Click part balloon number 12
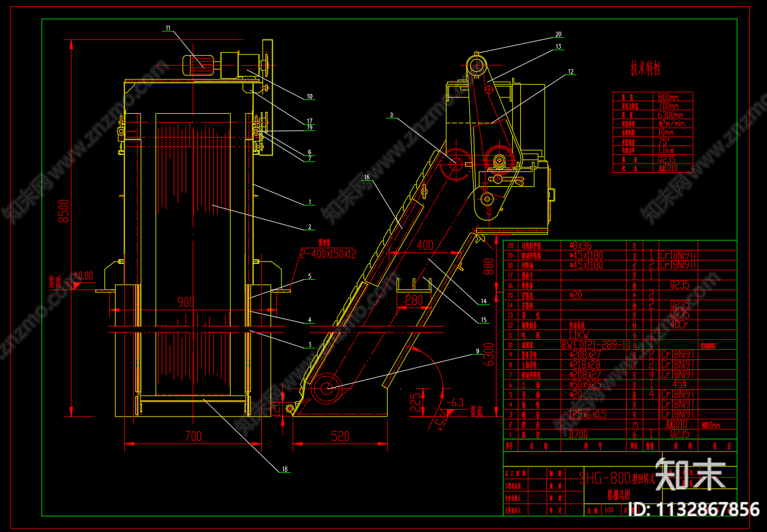The image size is (767, 532). tap(571, 72)
